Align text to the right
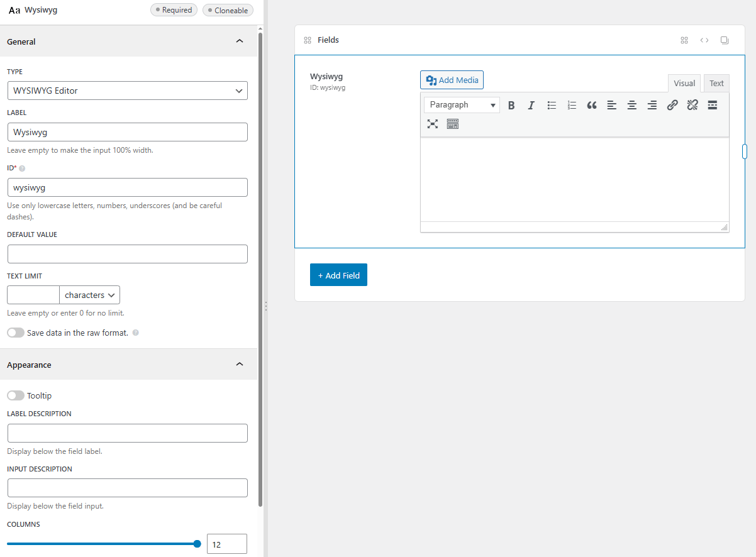Image resolution: width=756 pixels, height=557 pixels. [652, 105]
